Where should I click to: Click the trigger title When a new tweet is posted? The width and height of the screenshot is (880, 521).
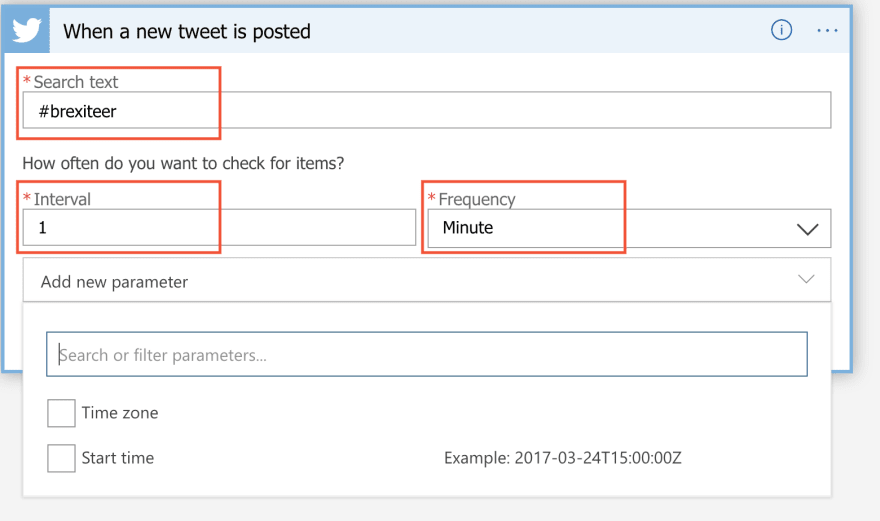(186, 31)
